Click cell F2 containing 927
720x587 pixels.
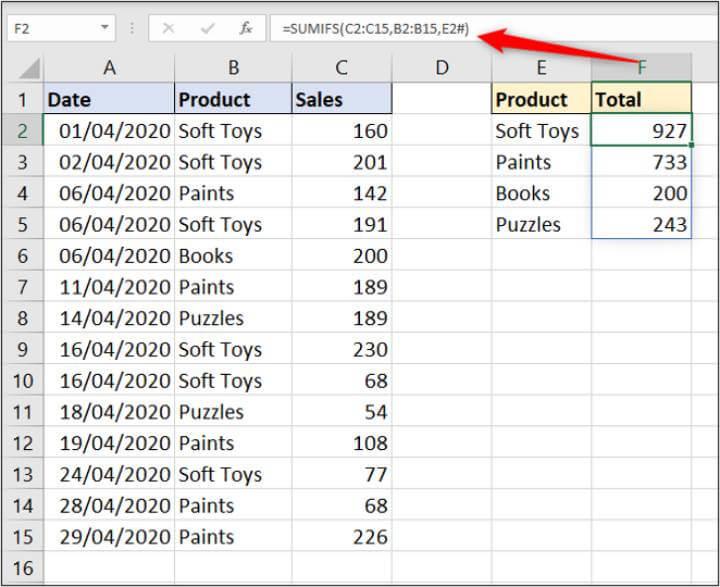tap(641, 131)
